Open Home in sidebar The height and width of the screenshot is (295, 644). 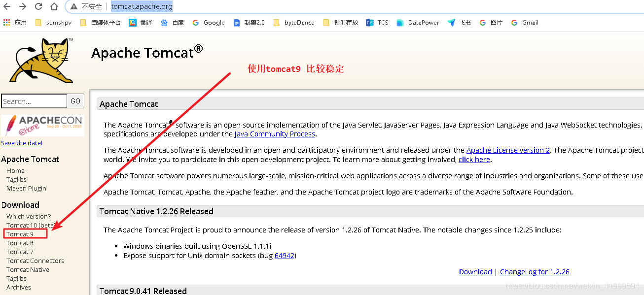point(16,171)
